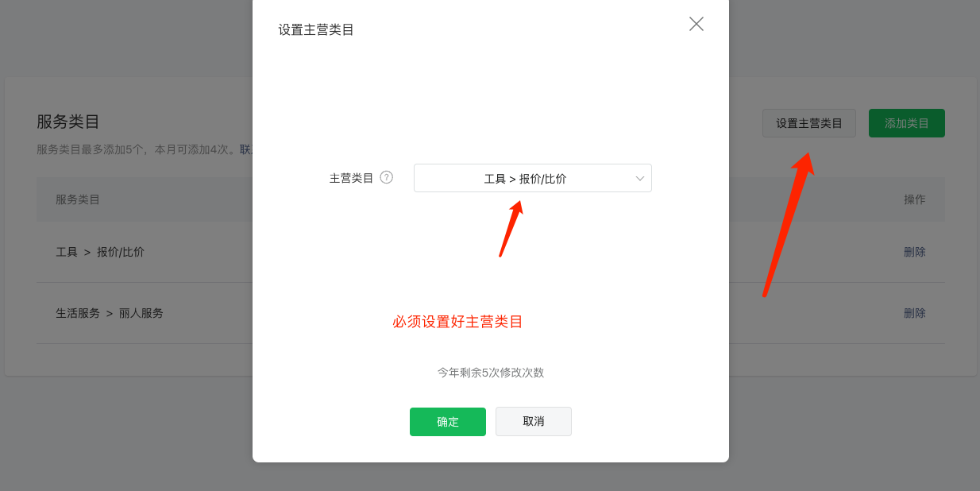Click the 今年剩余5次修改次数 notice text
The image size is (980, 491).
coord(491,372)
